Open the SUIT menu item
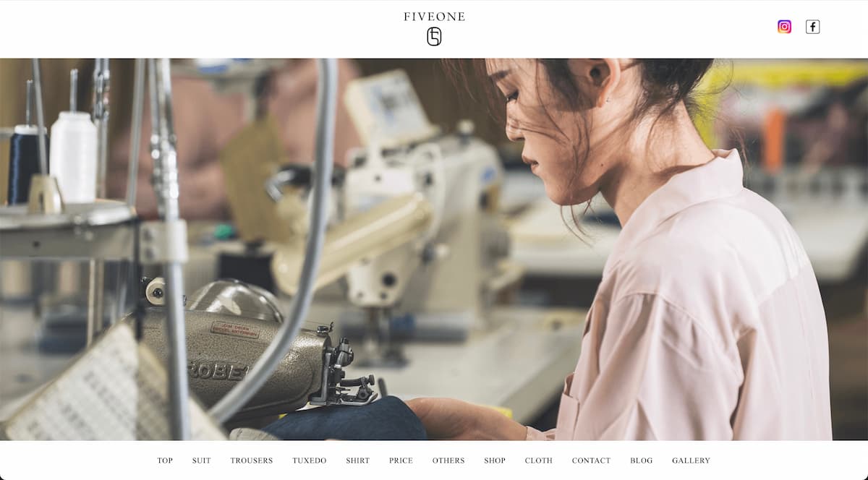Viewport: 868px width, 480px height. pyautogui.click(x=202, y=460)
